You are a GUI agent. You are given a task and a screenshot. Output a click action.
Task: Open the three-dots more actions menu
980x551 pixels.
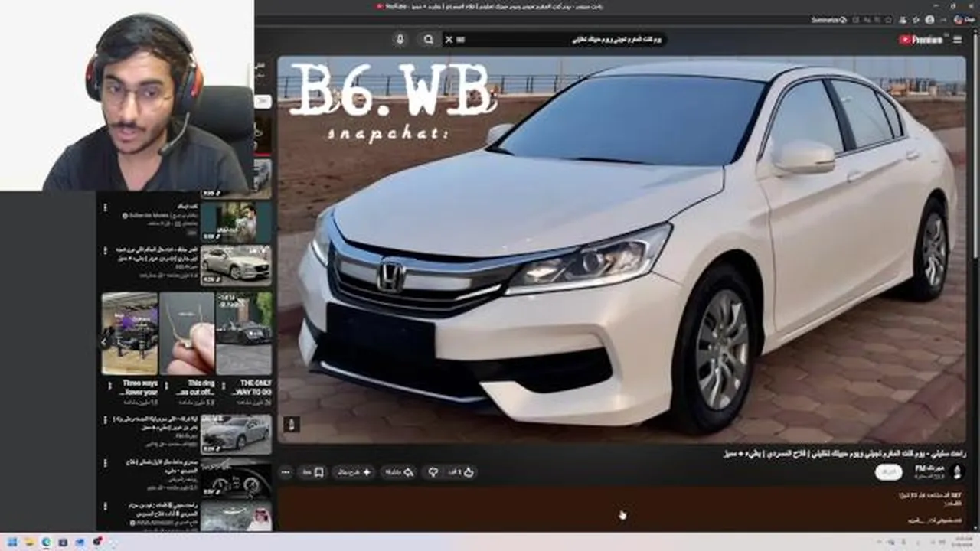(x=286, y=472)
